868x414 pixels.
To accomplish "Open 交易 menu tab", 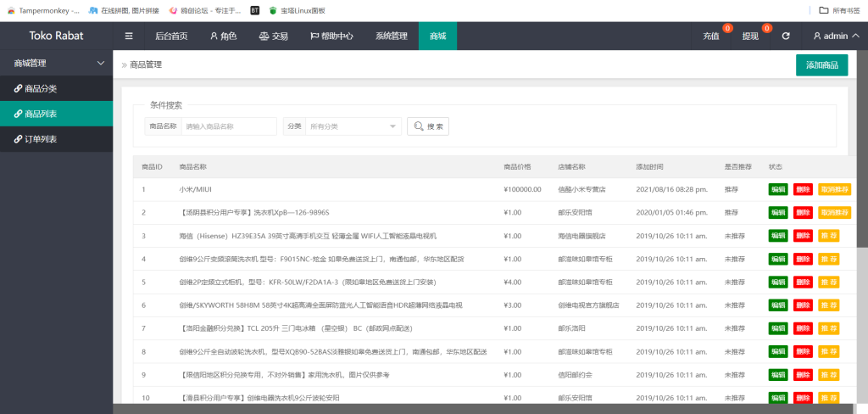I will point(273,36).
